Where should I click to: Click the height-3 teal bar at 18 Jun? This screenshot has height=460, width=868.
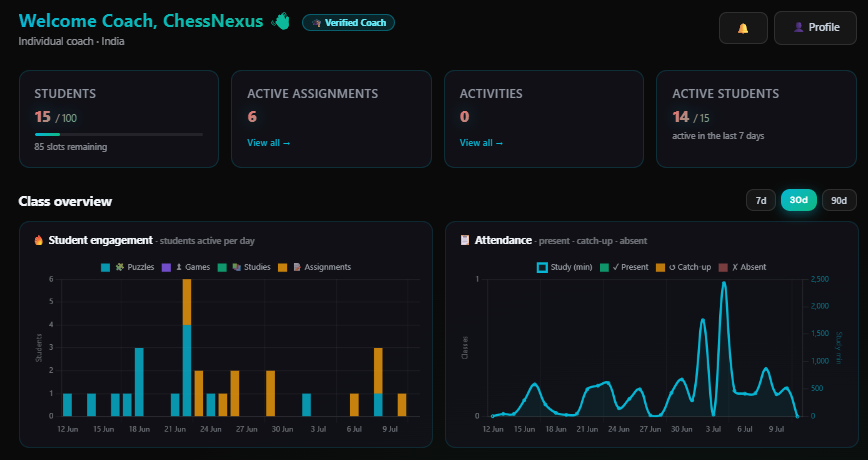pos(140,382)
